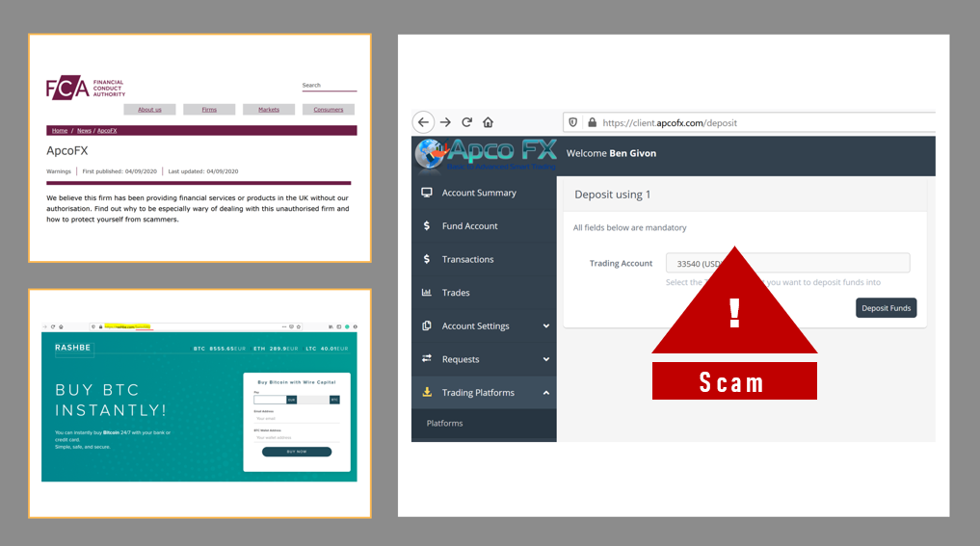Image resolution: width=980 pixels, height=546 pixels.
Task: Open Platforms submenu item in ApcoFX sidebar
Action: tap(445, 423)
